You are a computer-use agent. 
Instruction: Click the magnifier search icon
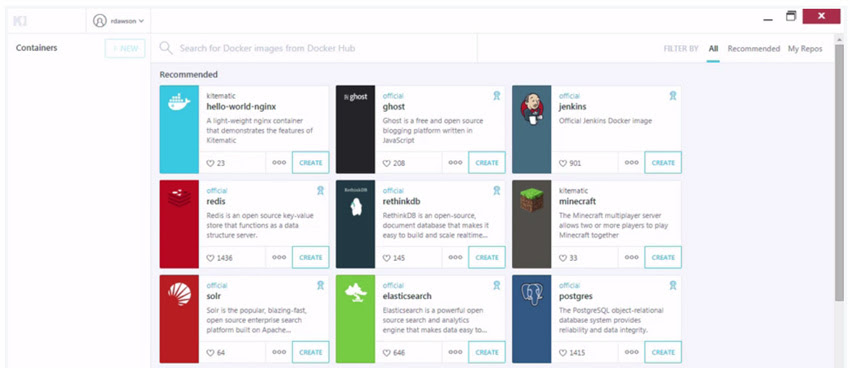[x=166, y=48]
